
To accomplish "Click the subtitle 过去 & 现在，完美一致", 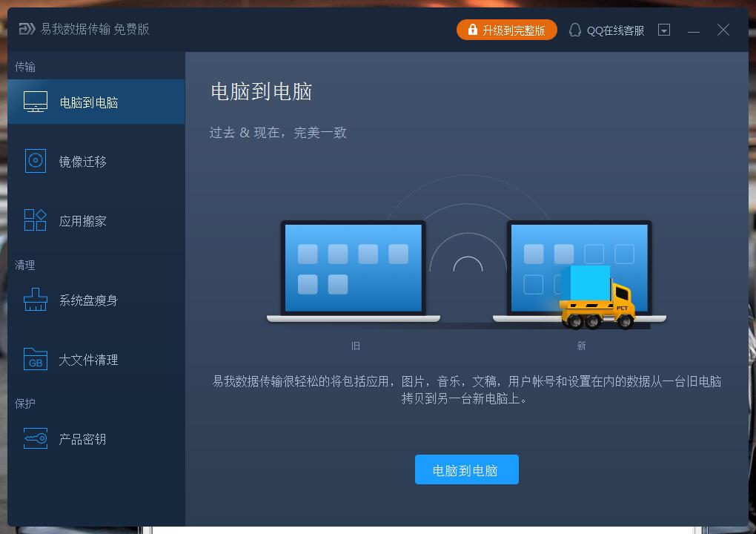I will click(278, 132).
